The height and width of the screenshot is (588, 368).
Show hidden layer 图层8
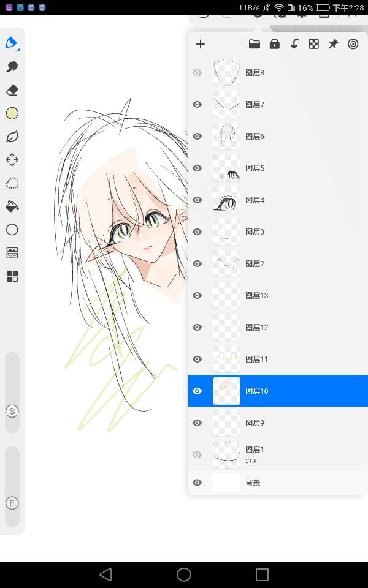click(x=197, y=72)
